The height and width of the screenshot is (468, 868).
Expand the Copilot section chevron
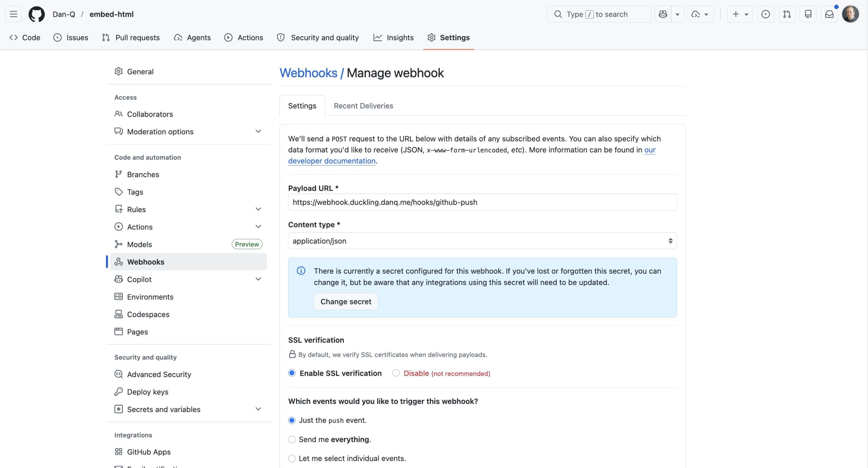258,279
